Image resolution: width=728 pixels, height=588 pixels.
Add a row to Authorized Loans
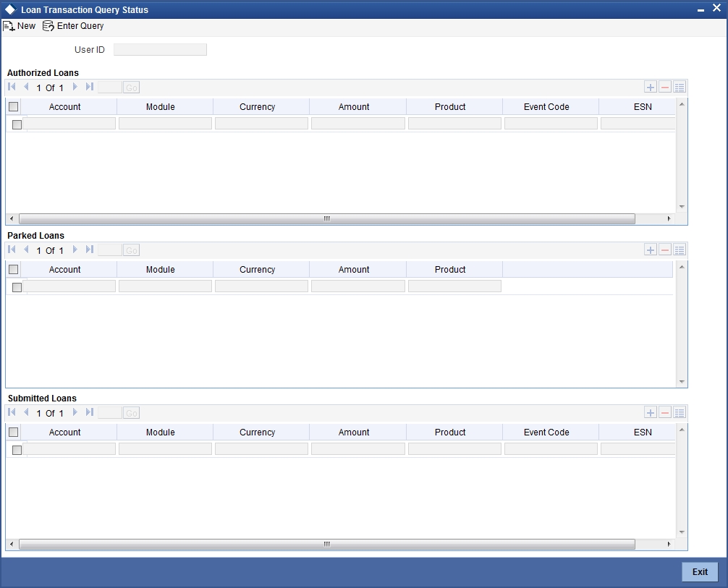651,88
